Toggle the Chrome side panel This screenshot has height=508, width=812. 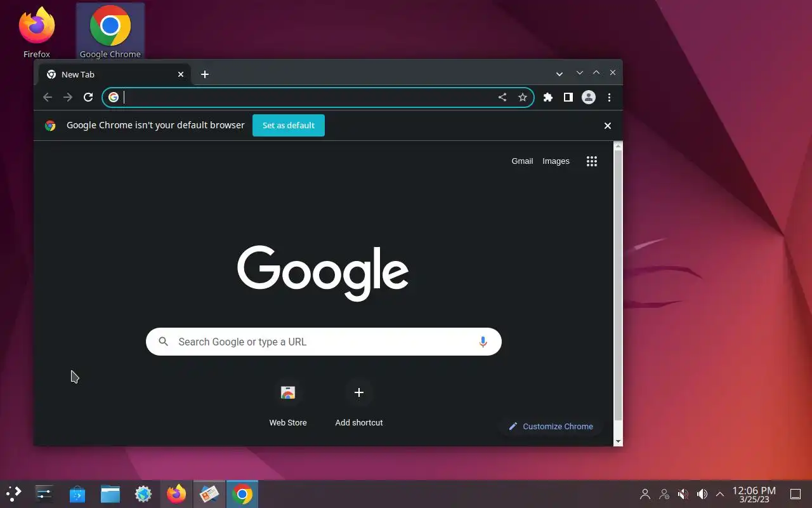(x=568, y=97)
